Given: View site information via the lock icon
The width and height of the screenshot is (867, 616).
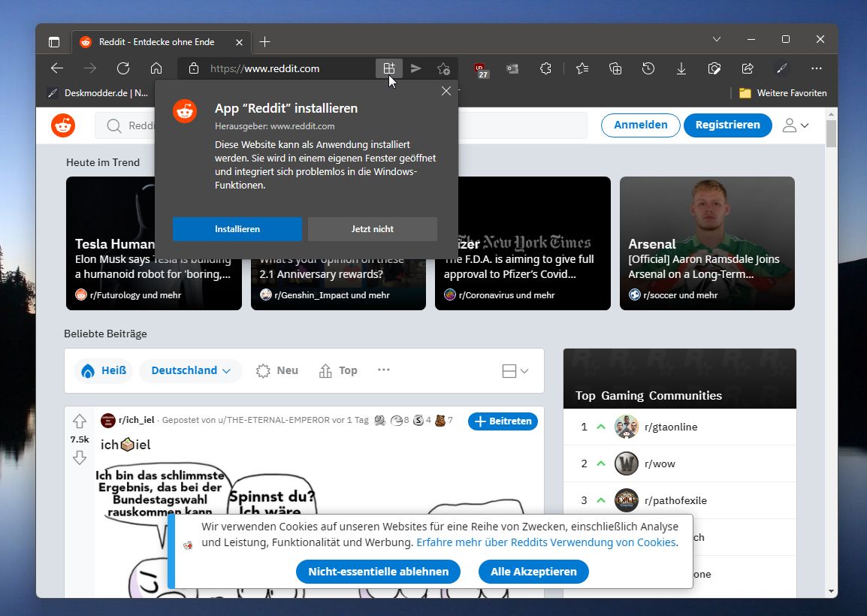Looking at the screenshot, I should pyautogui.click(x=194, y=68).
